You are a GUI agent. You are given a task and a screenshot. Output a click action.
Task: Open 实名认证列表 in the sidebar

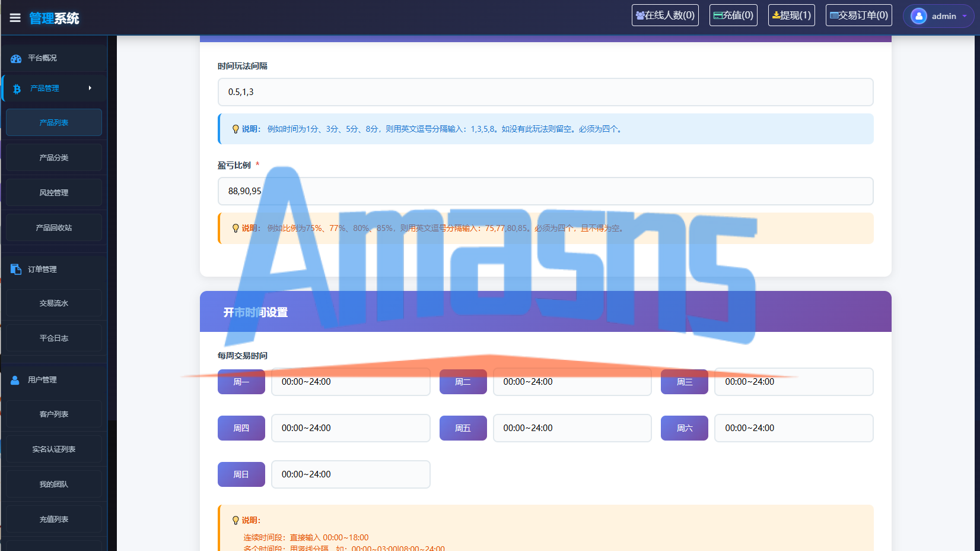[x=54, y=449]
